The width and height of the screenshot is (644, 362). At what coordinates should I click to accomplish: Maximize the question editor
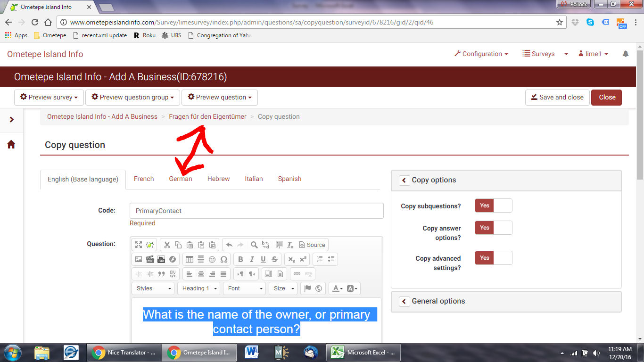click(139, 245)
